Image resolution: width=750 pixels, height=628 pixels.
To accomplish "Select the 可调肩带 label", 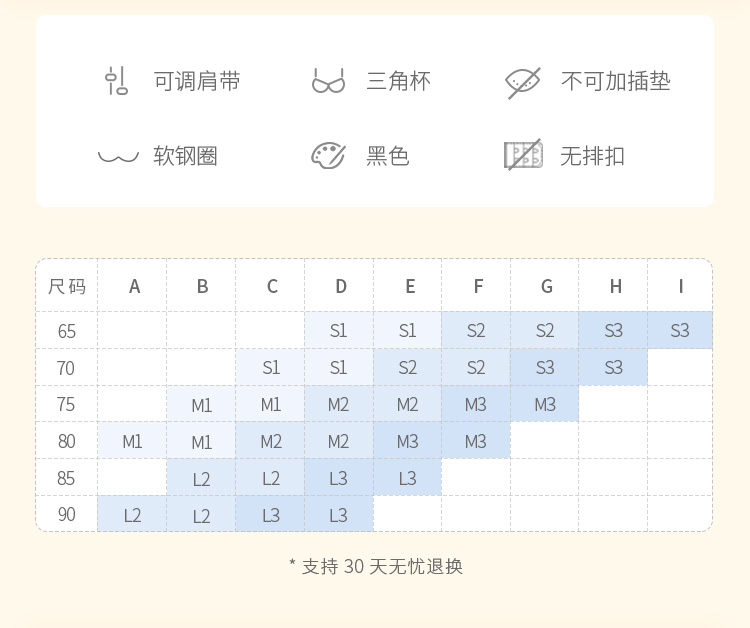I will (x=197, y=81).
